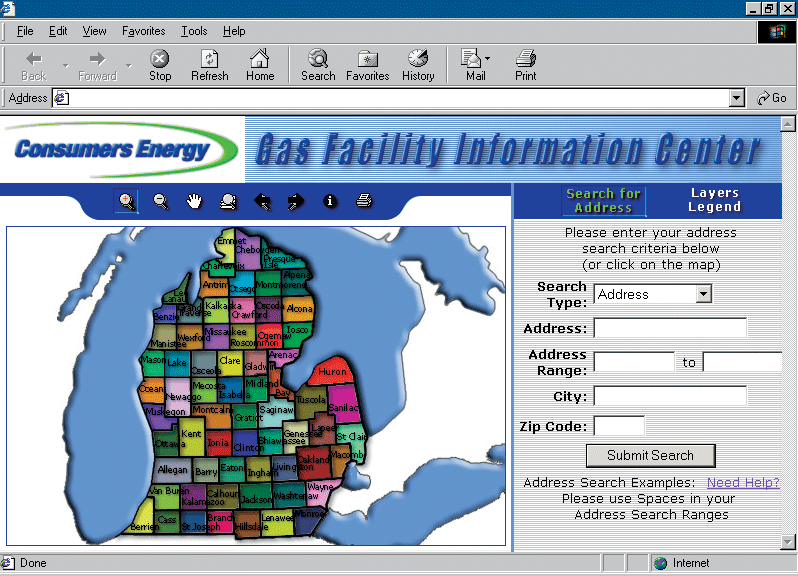Open the Need Help? link

tap(743, 482)
